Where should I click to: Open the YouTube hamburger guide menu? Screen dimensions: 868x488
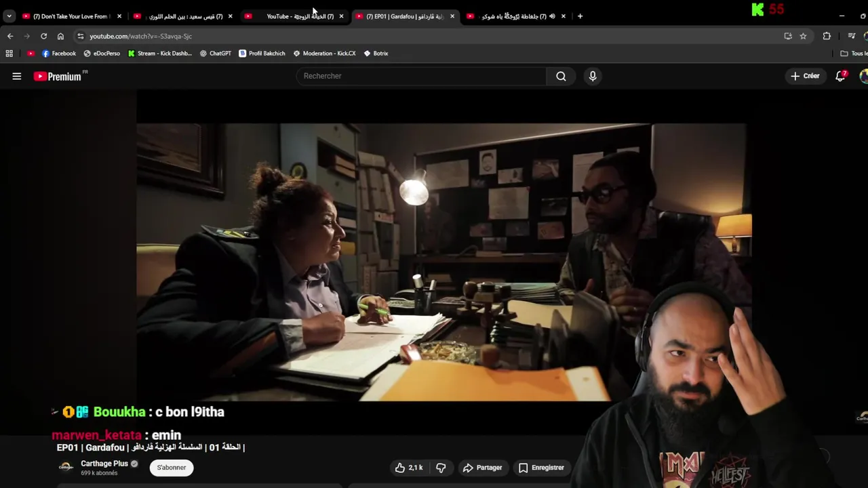click(x=17, y=77)
